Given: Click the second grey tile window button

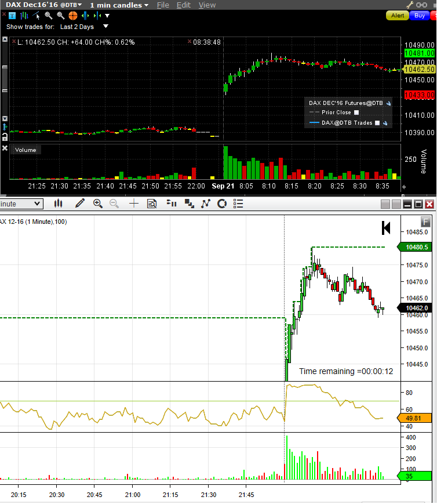Looking at the screenshot, I should pyautogui.click(x=396, y=204).
